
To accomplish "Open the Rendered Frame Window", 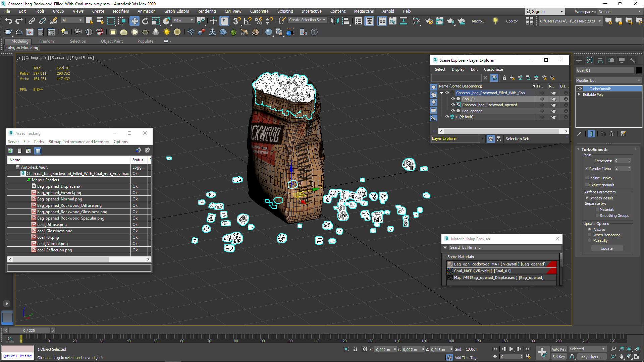I will tap(439, 21).
